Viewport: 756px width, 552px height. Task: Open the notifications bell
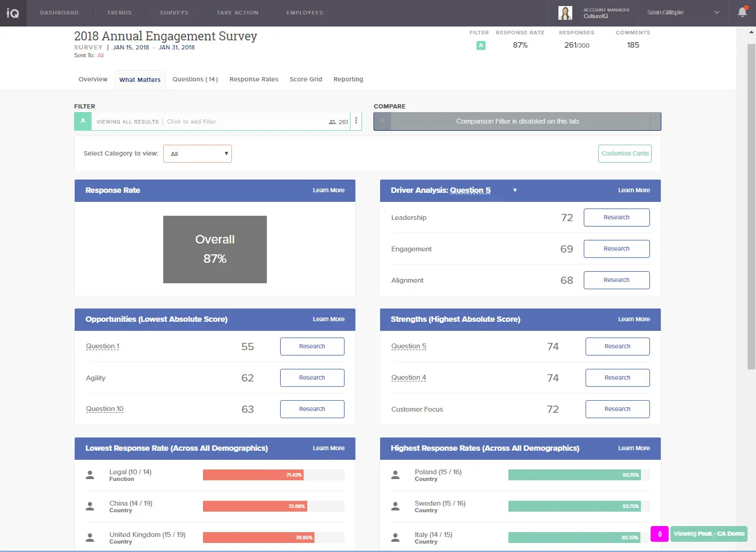pos(742,12)
